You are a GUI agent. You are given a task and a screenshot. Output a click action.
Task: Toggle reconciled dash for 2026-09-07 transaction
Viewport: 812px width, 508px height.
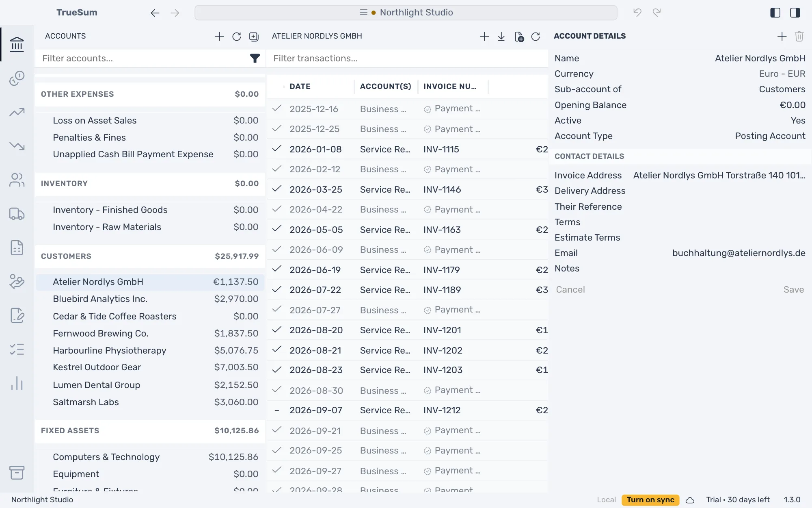pos(277,410)
